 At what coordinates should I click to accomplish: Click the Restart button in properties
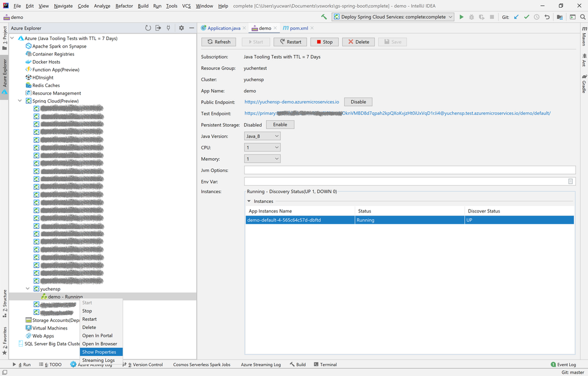[290, 42]
